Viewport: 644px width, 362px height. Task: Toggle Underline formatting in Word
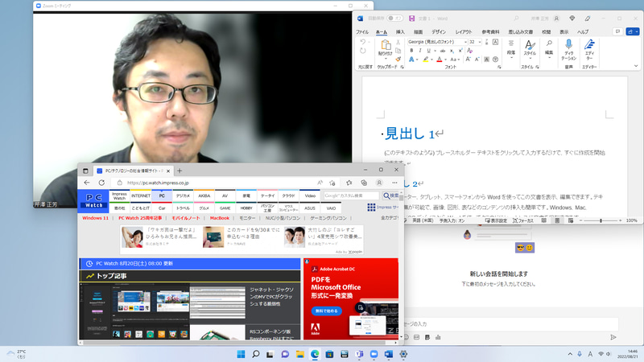coord(428,51)
